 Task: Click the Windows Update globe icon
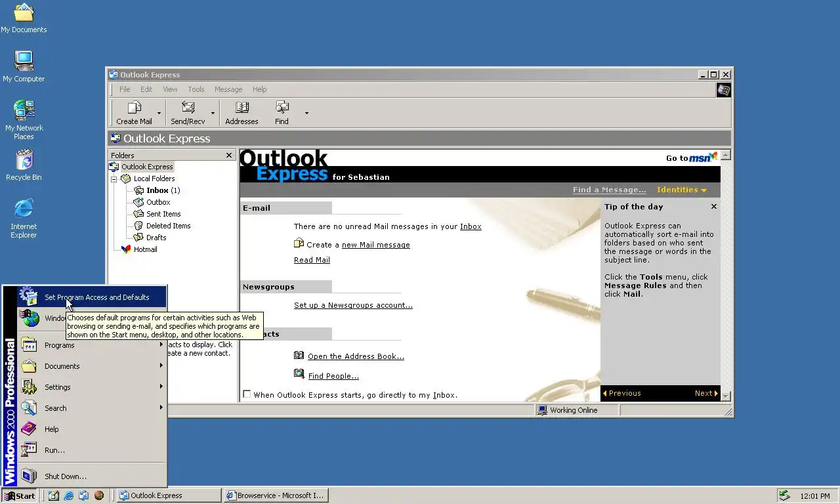[x=30, y=318]
